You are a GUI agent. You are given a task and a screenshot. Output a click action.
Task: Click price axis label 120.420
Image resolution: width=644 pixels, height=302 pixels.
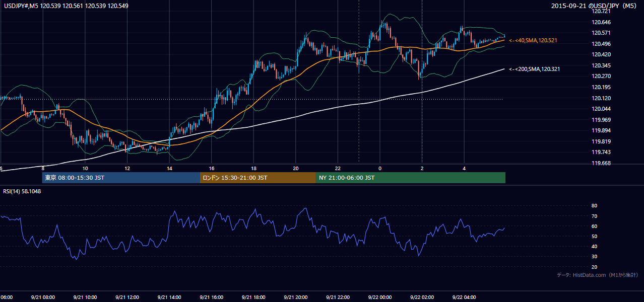pos(602,54)
